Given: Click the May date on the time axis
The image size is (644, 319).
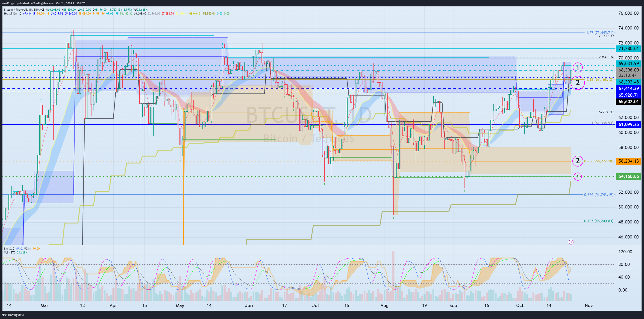Looking at the screenshot, I should (180, 305).
